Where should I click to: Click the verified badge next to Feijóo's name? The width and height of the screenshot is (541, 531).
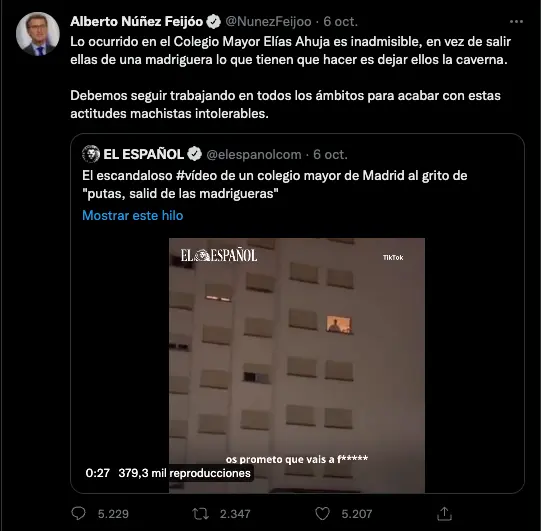[x=214, y=22]
